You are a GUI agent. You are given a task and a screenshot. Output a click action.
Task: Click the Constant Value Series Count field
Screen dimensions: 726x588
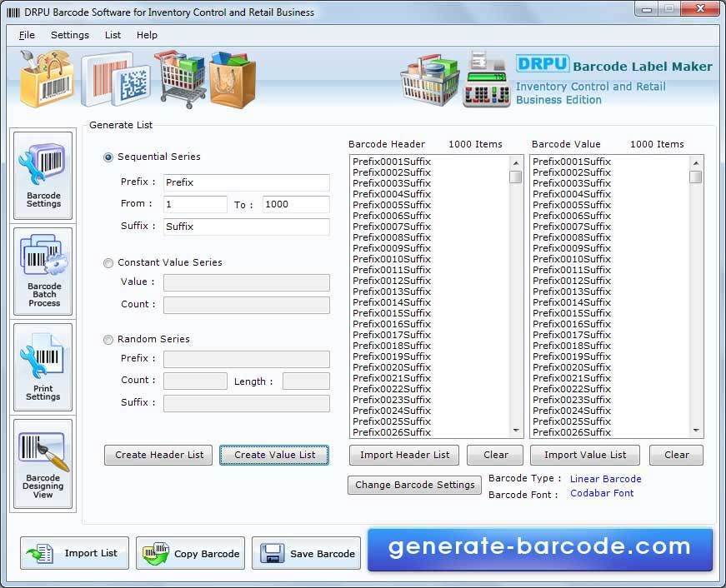247,305
